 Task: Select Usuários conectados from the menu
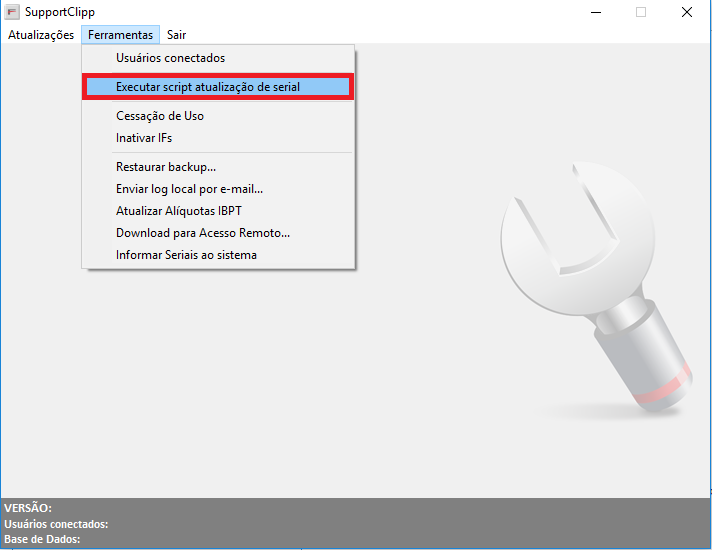click(x=170, y=58)
